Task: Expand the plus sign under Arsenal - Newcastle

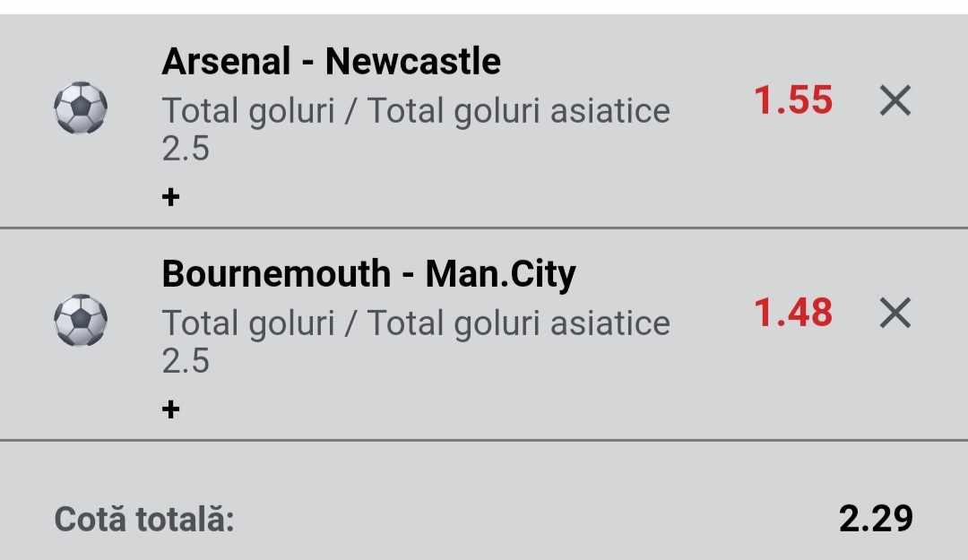Action: pos(171,197)
